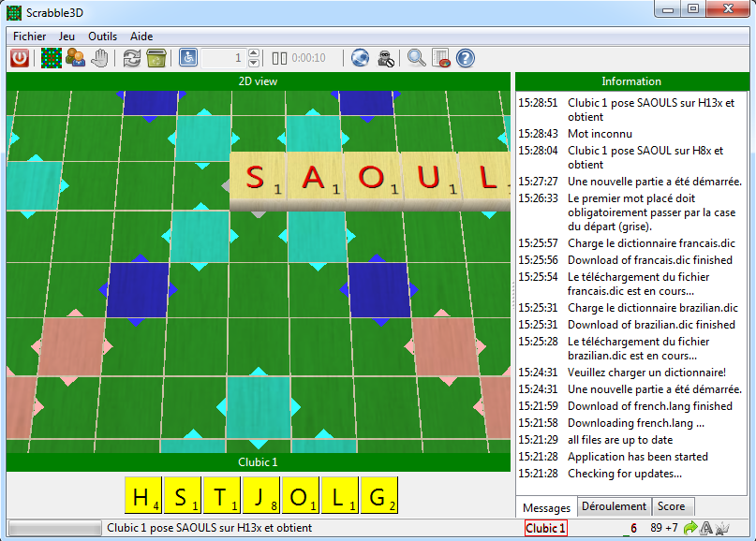
Task: Open the blue question mark help icon
Action: pyautogui.click(x=466, y=58)
